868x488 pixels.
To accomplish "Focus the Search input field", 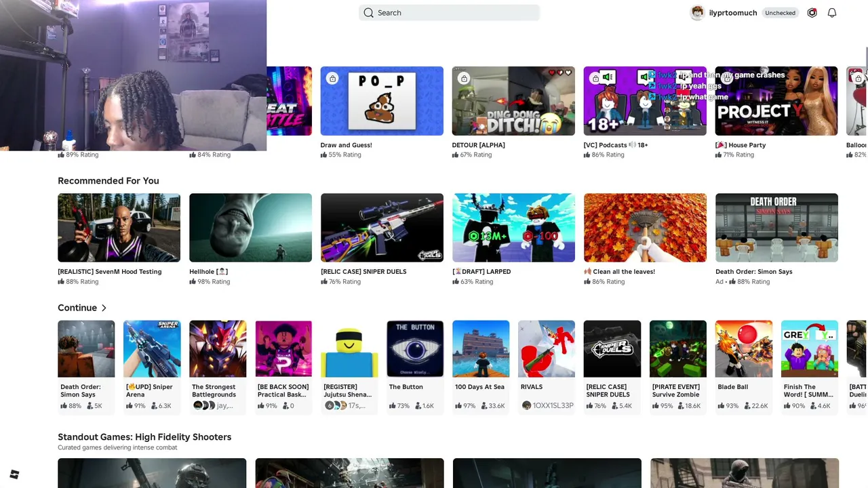I will point(449,13).
